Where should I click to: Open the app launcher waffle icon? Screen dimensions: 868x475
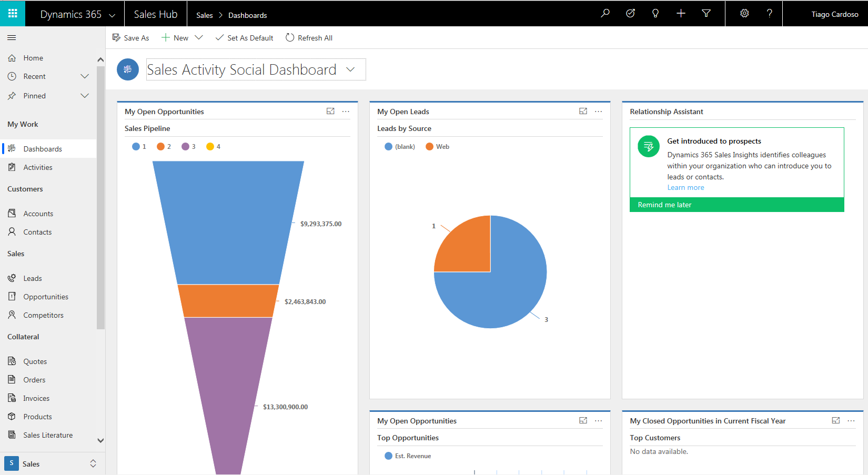(x=13, y=13)
